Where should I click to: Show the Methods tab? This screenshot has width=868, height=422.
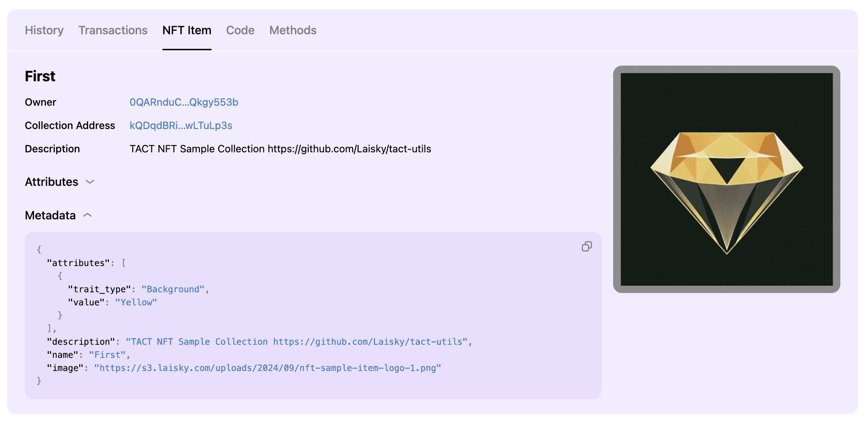pyautogui.click(x=293, y=30)
